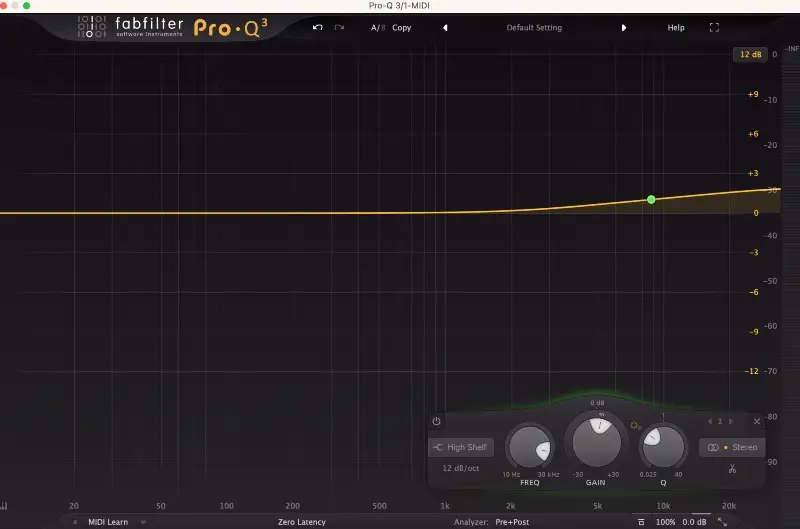The image size is (800, 529).
Task: Click the gain-Q interaction gear icon
Action: tap(636, 426)
